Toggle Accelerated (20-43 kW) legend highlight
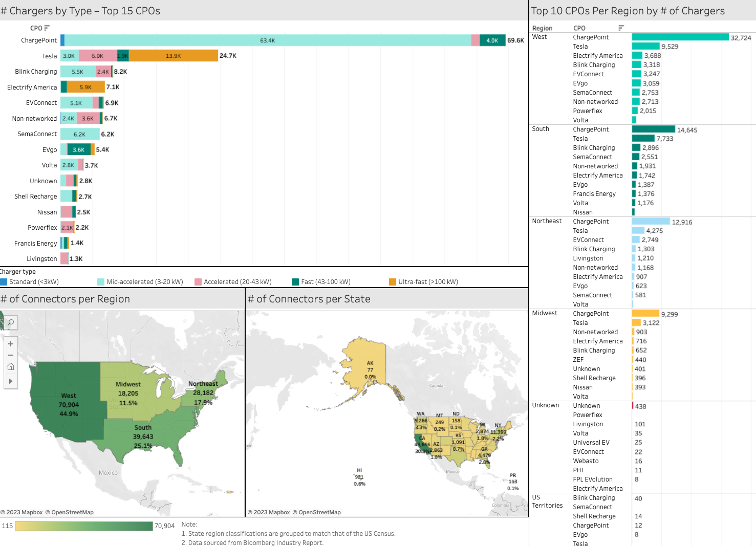Viewport: 756px width, 546px height. (x=198, y=282)
